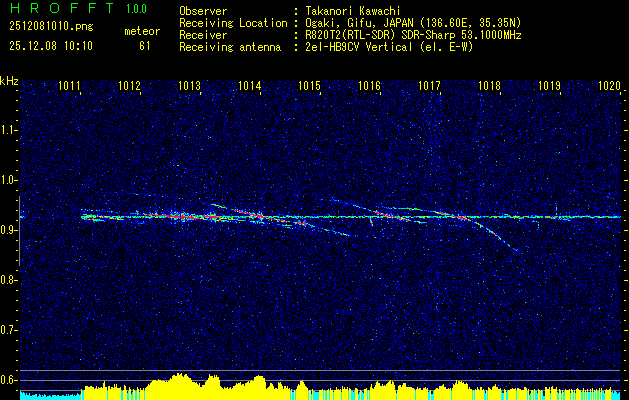Viewport: 629px width, 400px height.
Task: Click the date stamp 25.12.08 10:10
Action: tap(51, 45)
